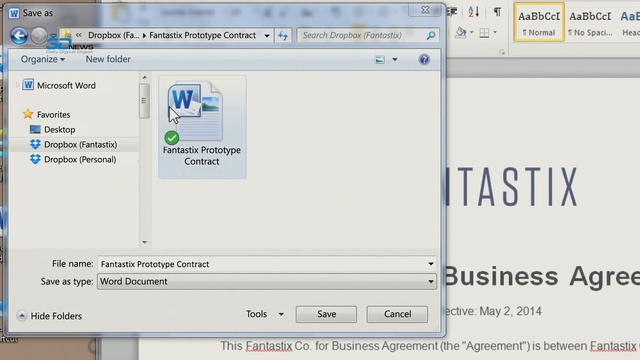
Task: Click the Dropbox (Personal) logo icon
Action: pos(35,159)
